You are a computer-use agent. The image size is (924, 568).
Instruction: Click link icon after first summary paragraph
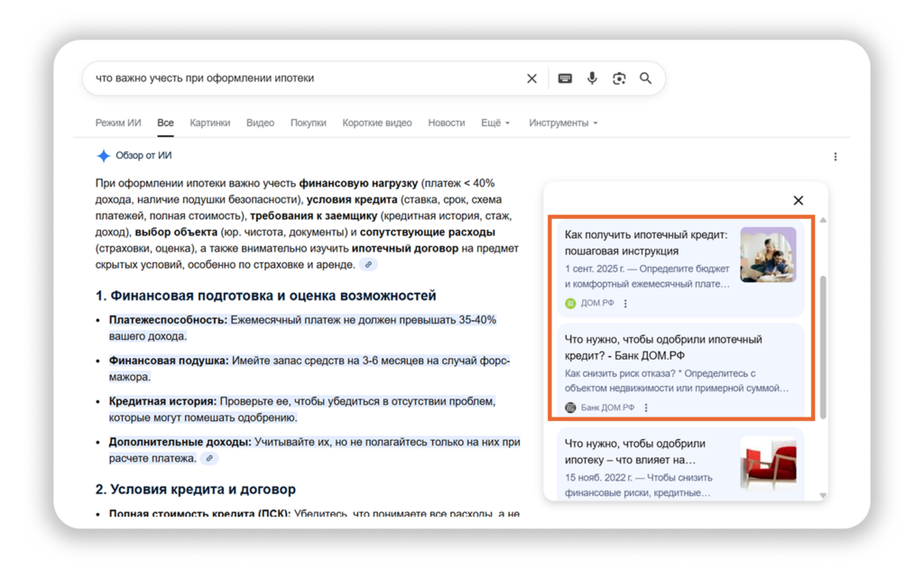[368, 265]
